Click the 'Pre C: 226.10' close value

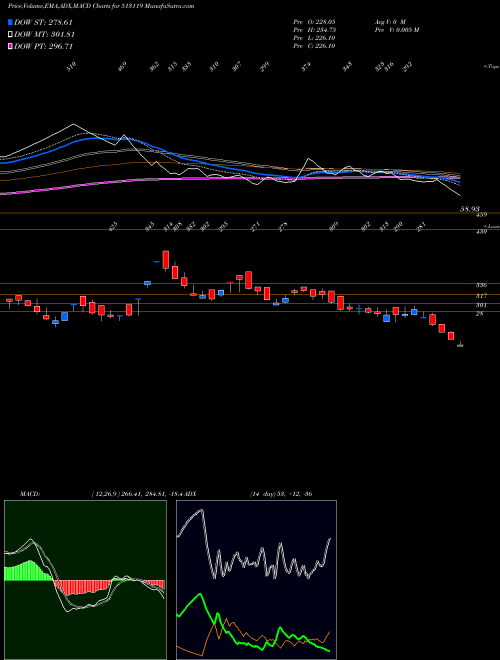[314, 46]
